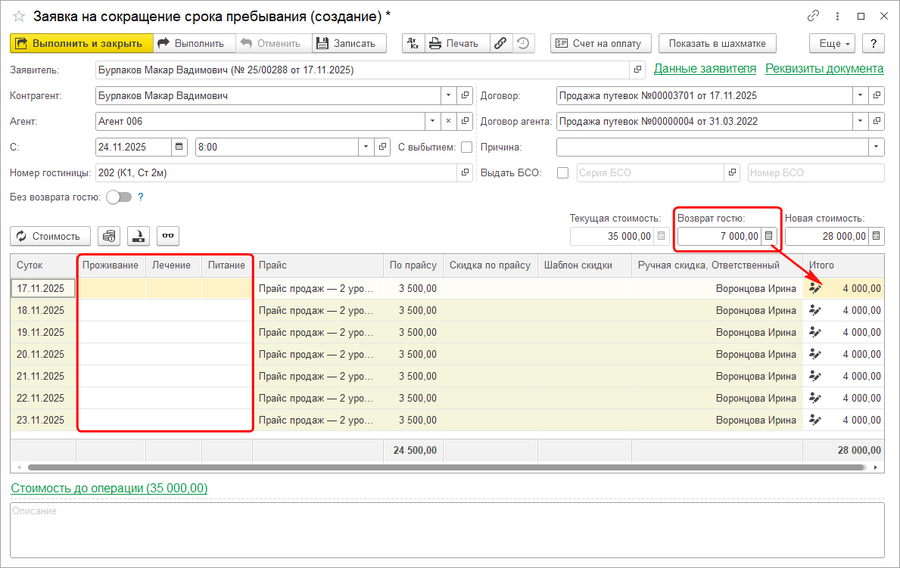Open calendar picker next to date 24.11.2025

tap(179, 147)
